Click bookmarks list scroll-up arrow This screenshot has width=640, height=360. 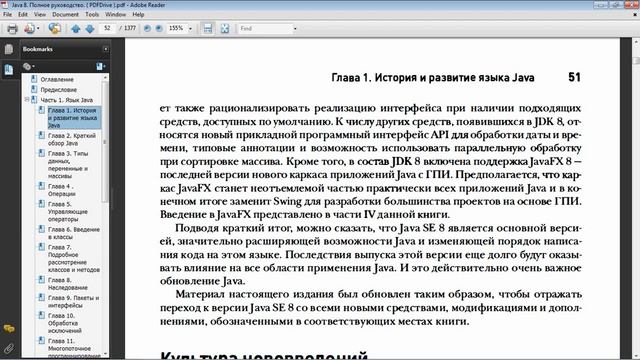[x=105, y=78]
